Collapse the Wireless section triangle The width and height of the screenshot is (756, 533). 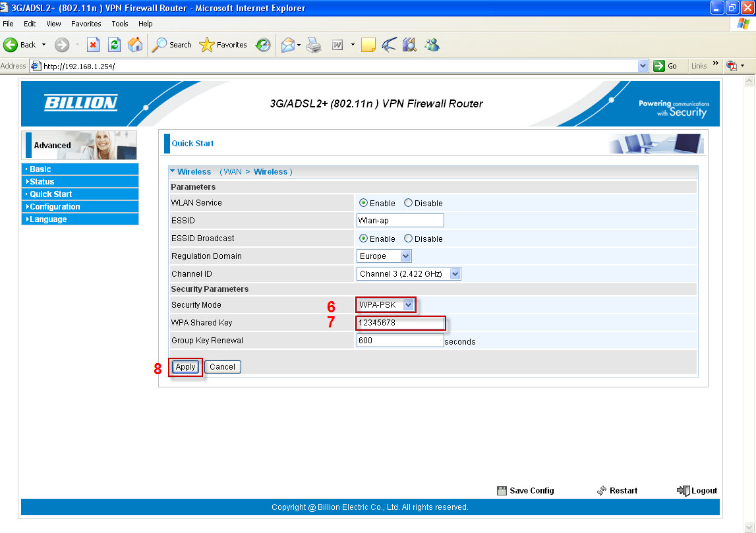pyautogui.click(x=172, y=171)
